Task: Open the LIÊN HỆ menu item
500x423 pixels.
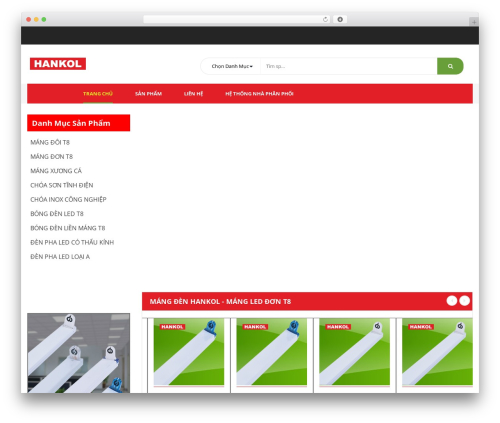Action: tap(193, 94)
